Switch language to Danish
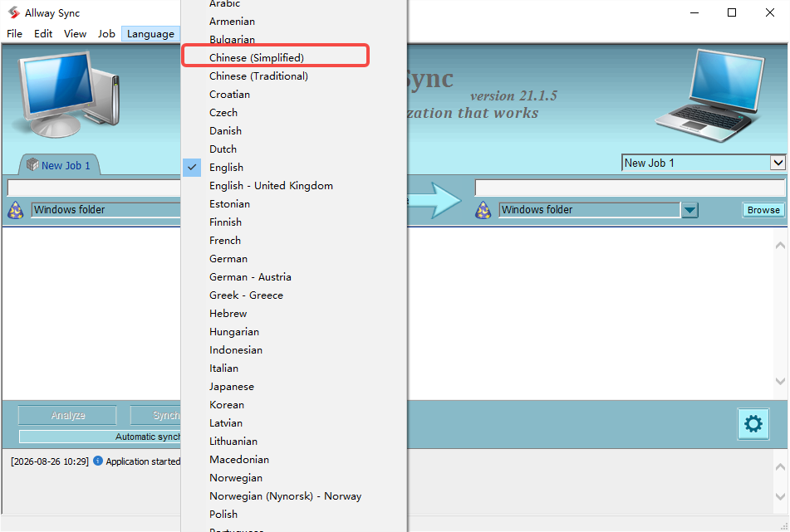Image resolution: width=790 pixels, height=532 pixels. click(x=294, y=131)
